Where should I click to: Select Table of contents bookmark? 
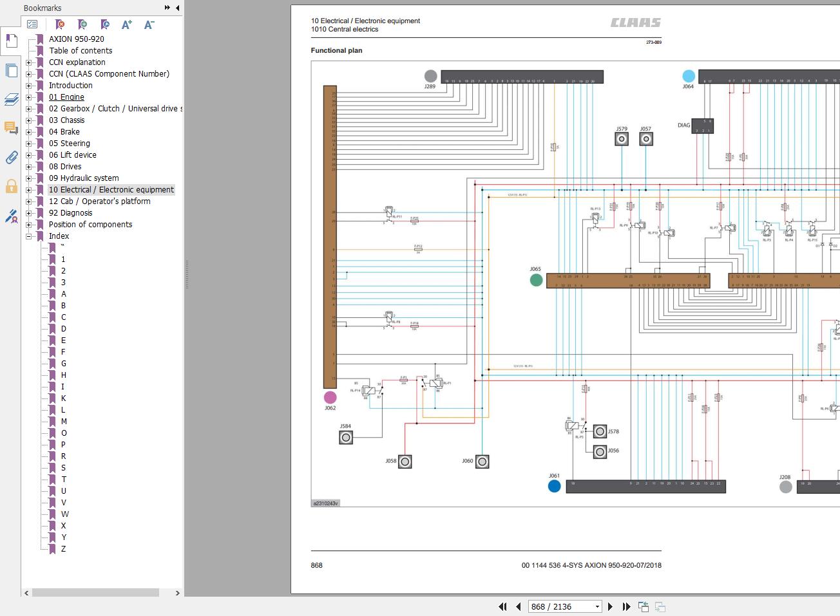[x=81, y=51]
